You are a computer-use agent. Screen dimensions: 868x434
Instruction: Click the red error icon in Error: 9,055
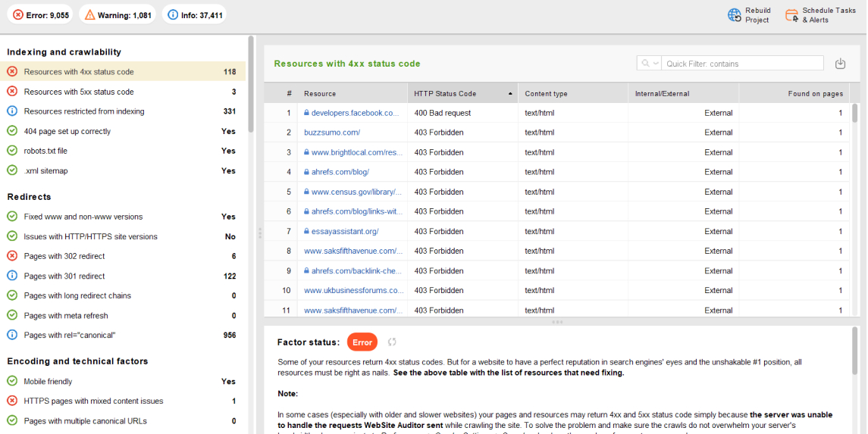[18, 15]
